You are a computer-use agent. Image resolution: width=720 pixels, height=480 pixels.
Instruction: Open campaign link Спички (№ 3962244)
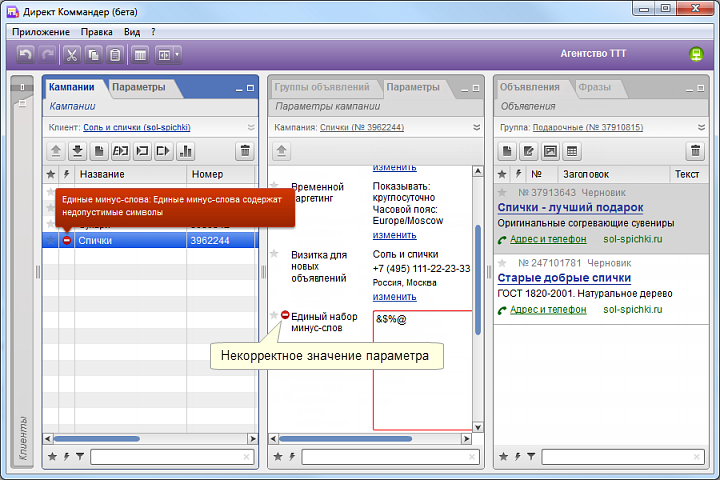point(362,127)
